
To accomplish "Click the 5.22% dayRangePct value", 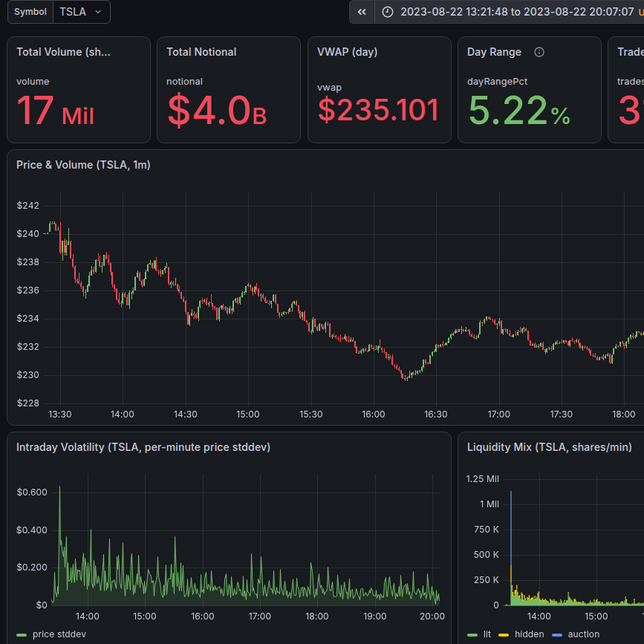I will [519, 111].
